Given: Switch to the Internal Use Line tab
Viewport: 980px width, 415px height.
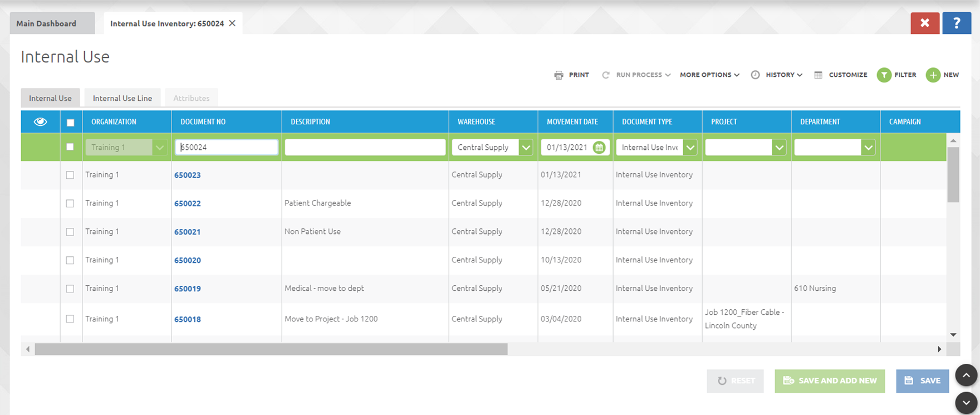Looking at the screenshot, I should click(x=122, y=99).
